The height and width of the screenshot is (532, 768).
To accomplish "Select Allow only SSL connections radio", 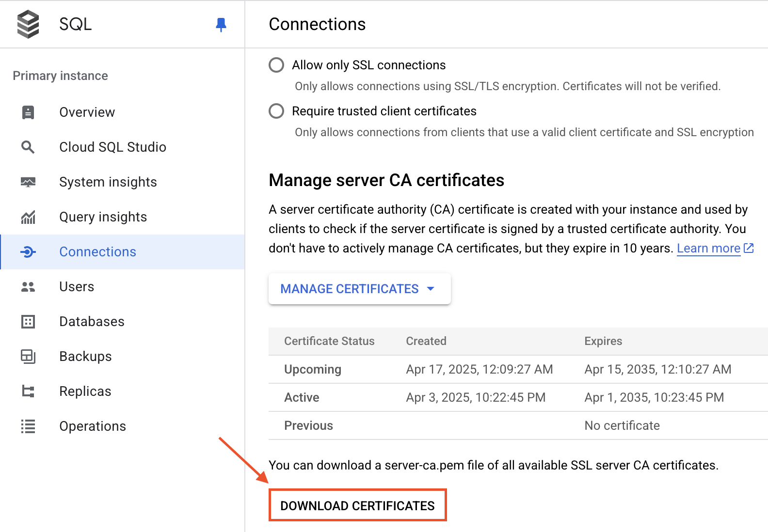I will point(276,65).
